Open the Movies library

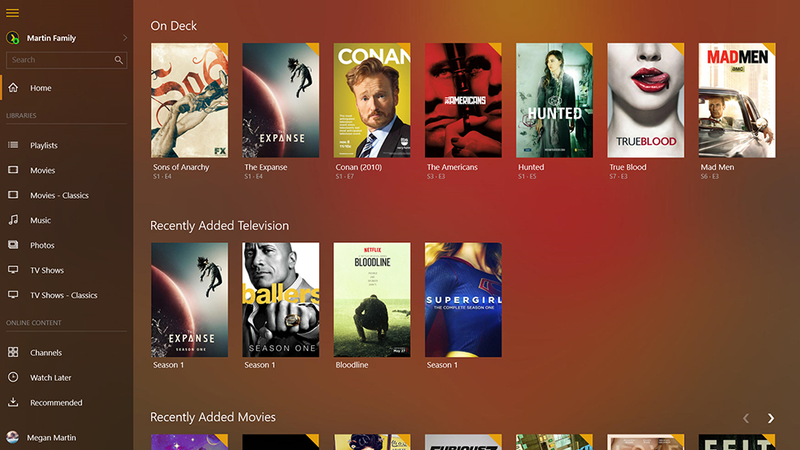[42, 170]
